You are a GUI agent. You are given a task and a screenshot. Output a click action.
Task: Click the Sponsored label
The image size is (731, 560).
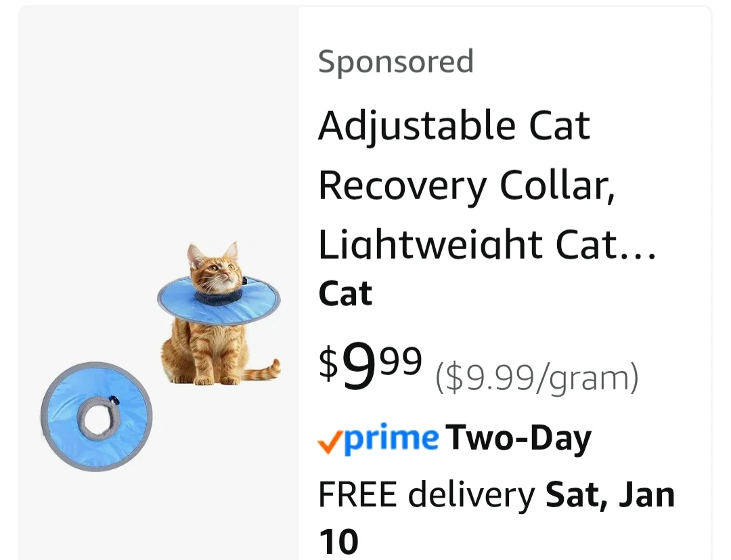(396, 62)
